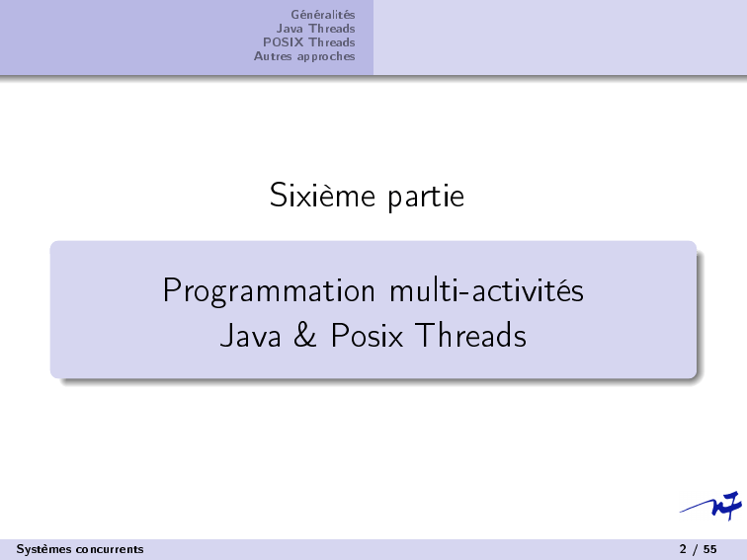
Task: Click the word Threads in the block subtitle
Action: 469,337
